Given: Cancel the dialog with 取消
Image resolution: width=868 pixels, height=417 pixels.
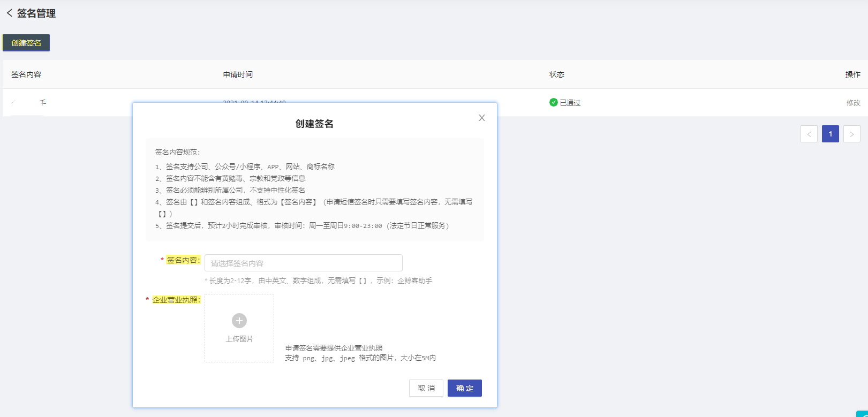Looking at the screenshot, I should pos(426,388).
